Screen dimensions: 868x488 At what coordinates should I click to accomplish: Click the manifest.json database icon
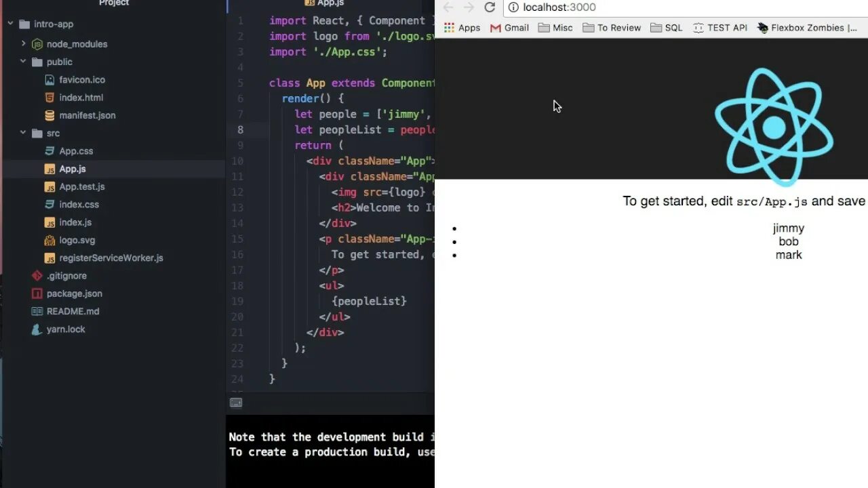pos(50,115)
